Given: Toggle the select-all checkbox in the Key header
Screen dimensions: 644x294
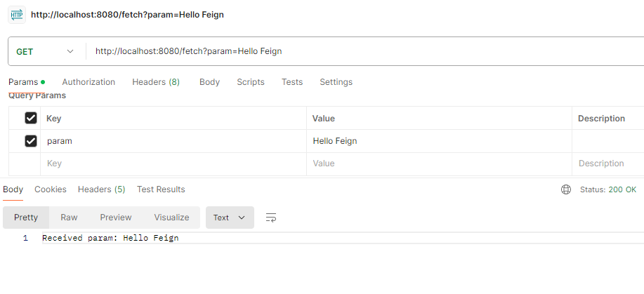Looking at the screenshot, I should click(x=31, y=118).
